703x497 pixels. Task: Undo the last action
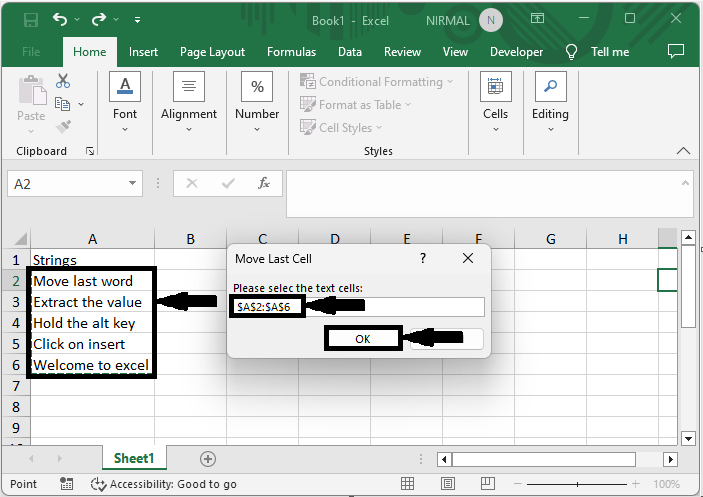point(60,19)
